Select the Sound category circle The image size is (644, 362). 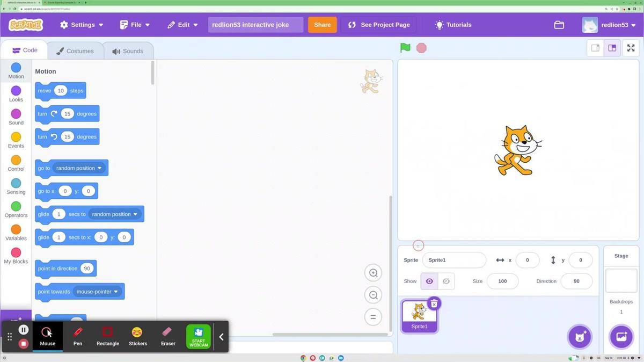(x=16, y=113)
